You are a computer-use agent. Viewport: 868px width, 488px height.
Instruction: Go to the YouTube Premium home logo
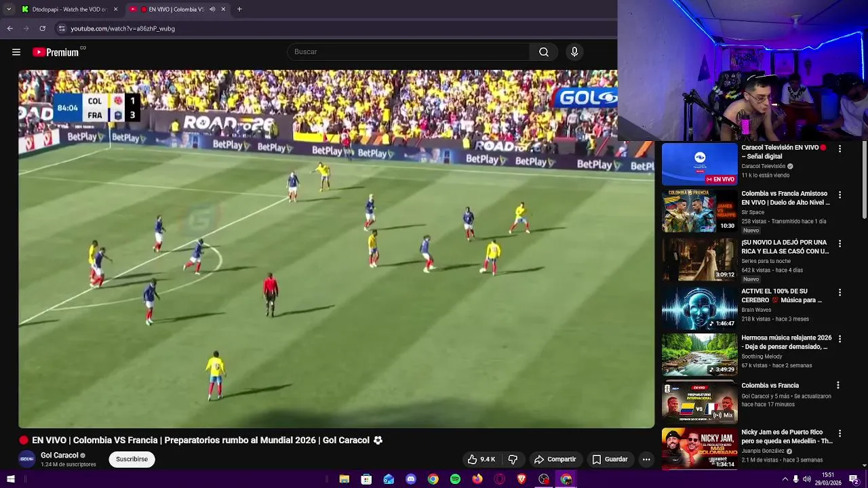coord(56,52)
